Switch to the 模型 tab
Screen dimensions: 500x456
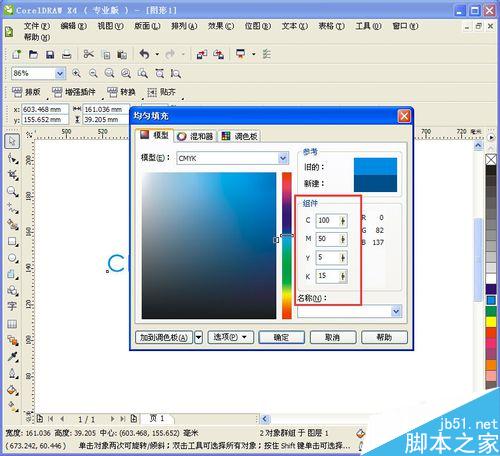pos(154,135)
